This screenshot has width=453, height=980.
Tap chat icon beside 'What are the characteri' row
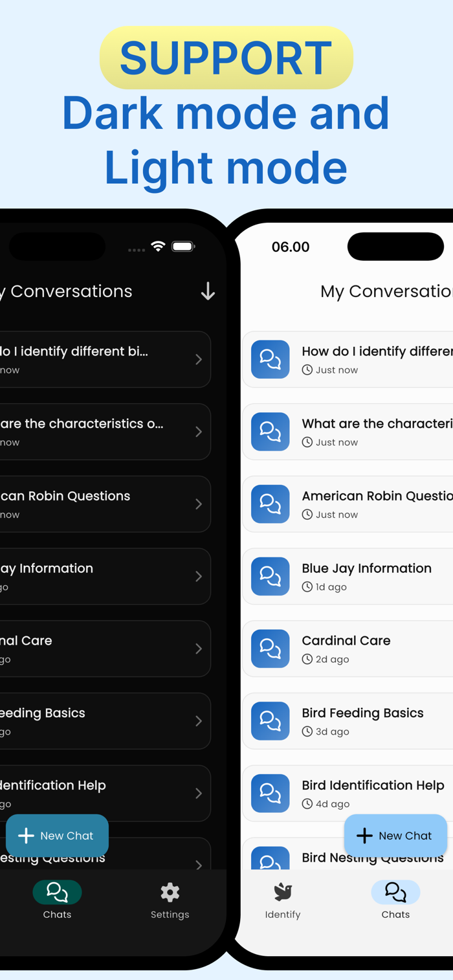[x=270, y=432]
